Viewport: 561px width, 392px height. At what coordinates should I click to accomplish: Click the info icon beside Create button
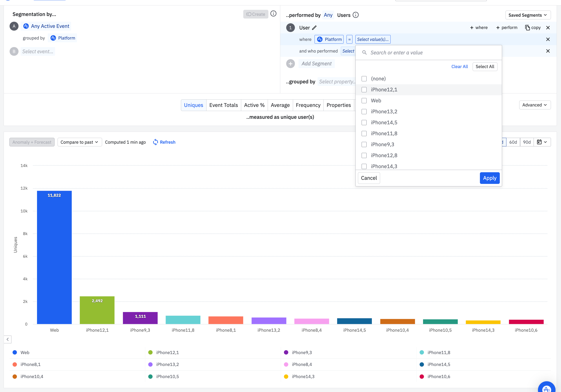pos(273,14)
